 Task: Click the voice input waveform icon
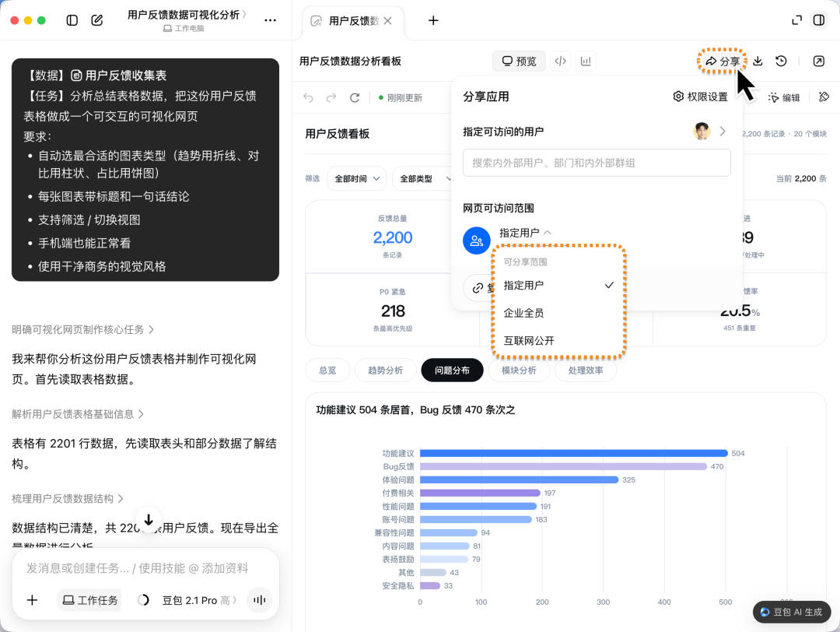tap(259, 600)
